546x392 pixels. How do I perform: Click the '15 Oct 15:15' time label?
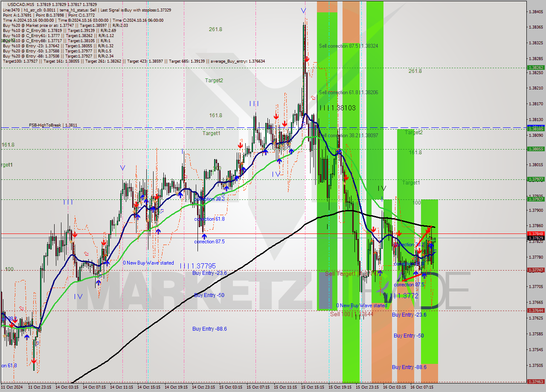314,387
